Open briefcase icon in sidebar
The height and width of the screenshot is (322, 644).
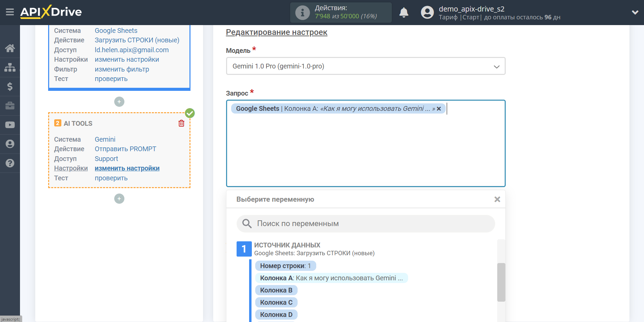click(10, 106)
